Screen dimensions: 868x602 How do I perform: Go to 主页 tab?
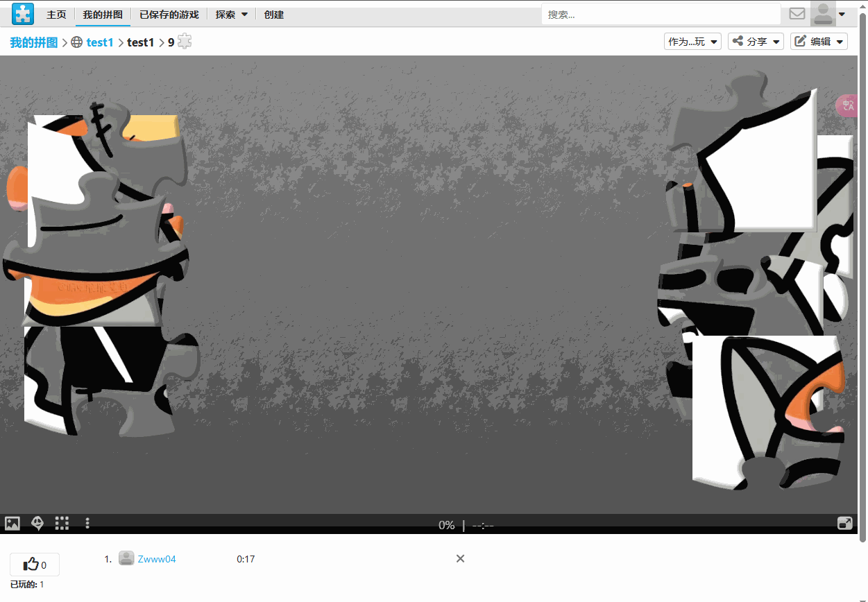point(56,15)
